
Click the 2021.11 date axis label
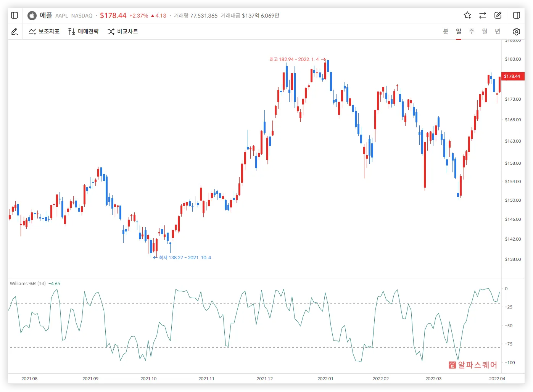tap(206, 379)
